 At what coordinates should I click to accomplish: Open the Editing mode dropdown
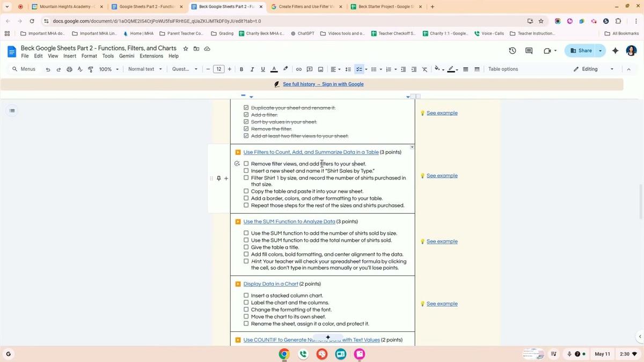point(593,69)
